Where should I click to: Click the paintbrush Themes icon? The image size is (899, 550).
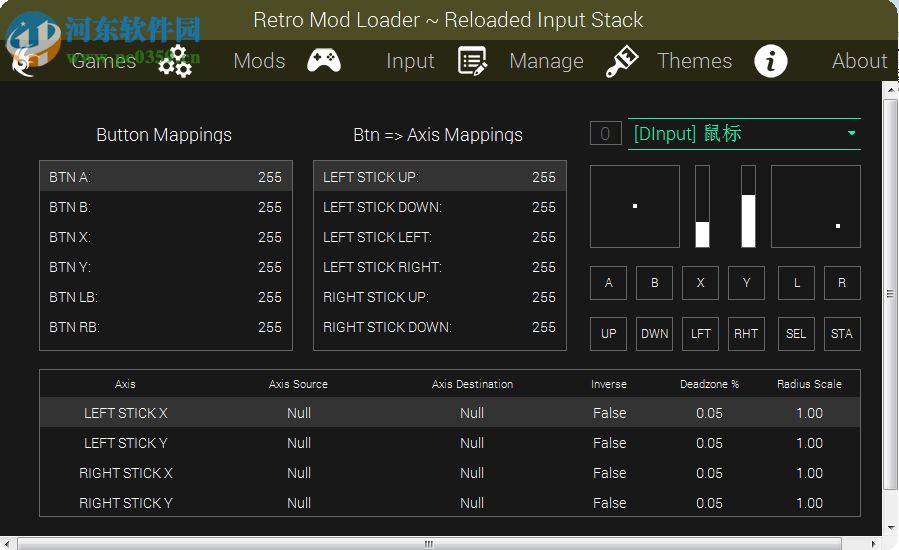pyautogui.click(x=622, y=61)
